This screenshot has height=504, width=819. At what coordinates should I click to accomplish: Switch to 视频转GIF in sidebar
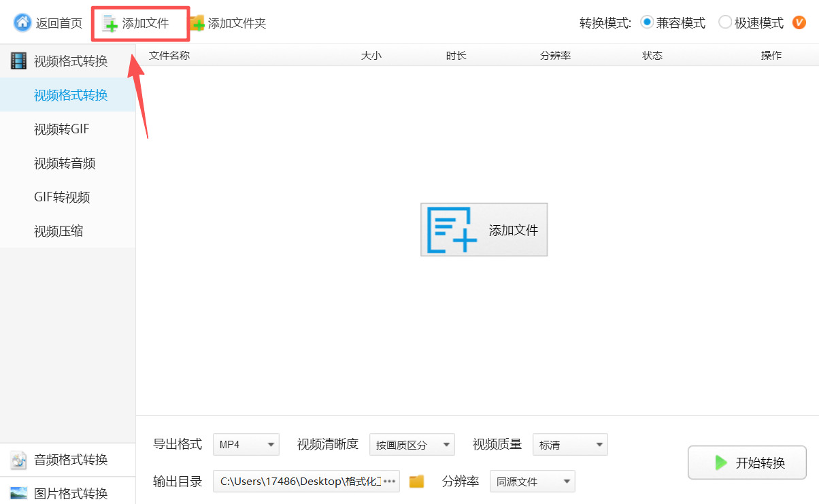point(62,129)
